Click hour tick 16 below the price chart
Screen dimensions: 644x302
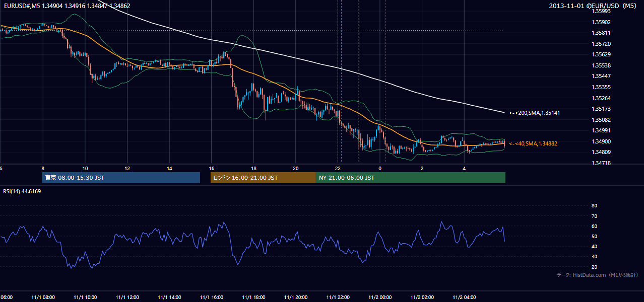coord(212,169)
